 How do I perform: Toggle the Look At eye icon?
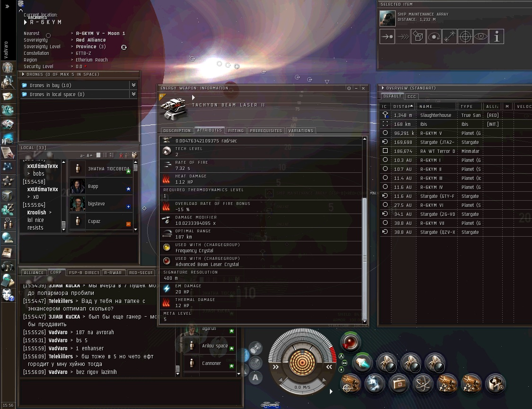481,36
